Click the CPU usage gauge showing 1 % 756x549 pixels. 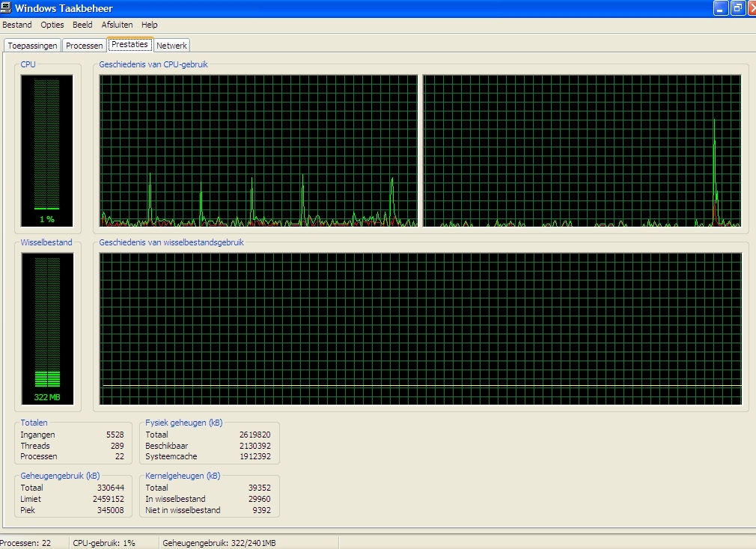coord(46,150)
